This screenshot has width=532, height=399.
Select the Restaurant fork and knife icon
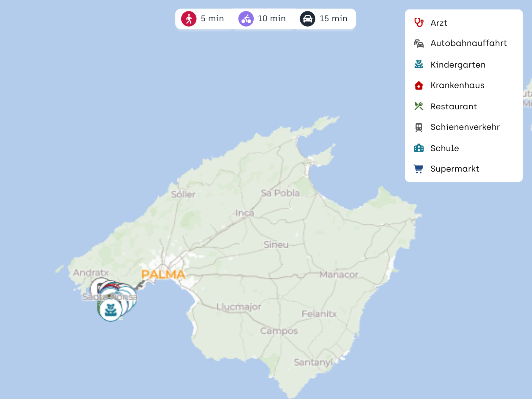pyautogui.click(x=419, y=106)
